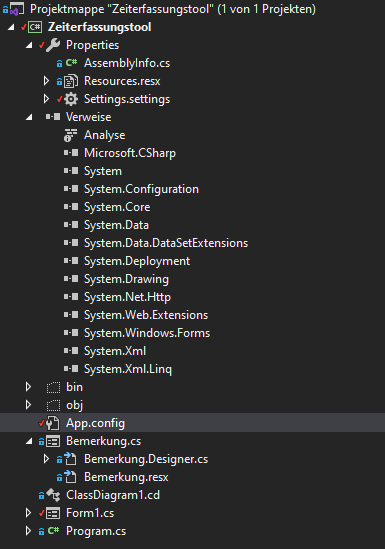Select the System.Data reference
The width and height of the screenshot is (385, 549).
pos(117,225)
